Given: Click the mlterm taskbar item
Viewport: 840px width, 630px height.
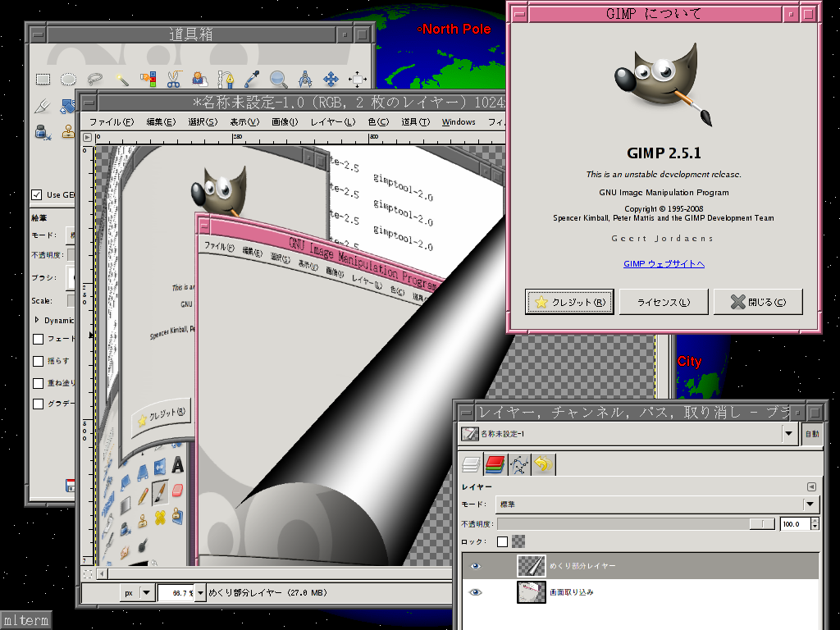Looking at the screenshot, I should coord(25,620).
